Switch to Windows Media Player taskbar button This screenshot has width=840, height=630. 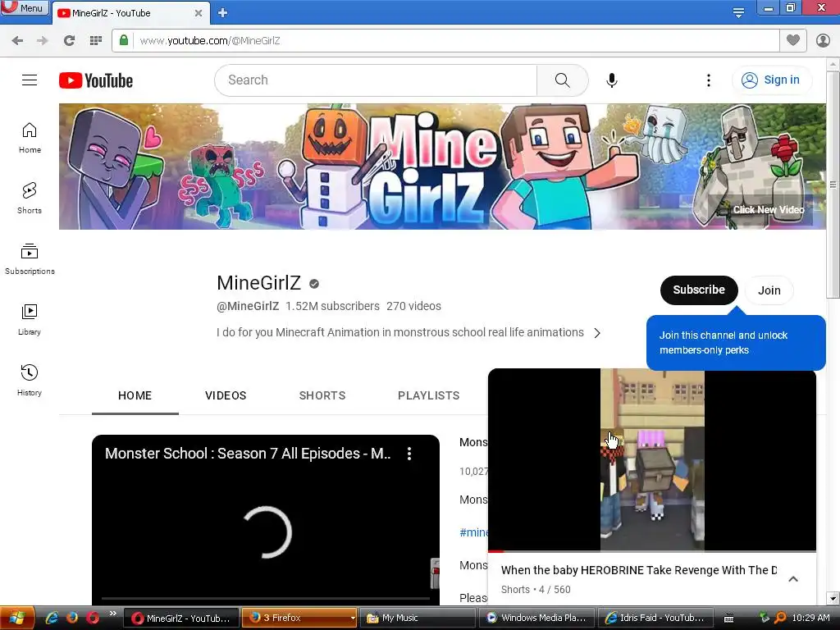coord(536,618)
